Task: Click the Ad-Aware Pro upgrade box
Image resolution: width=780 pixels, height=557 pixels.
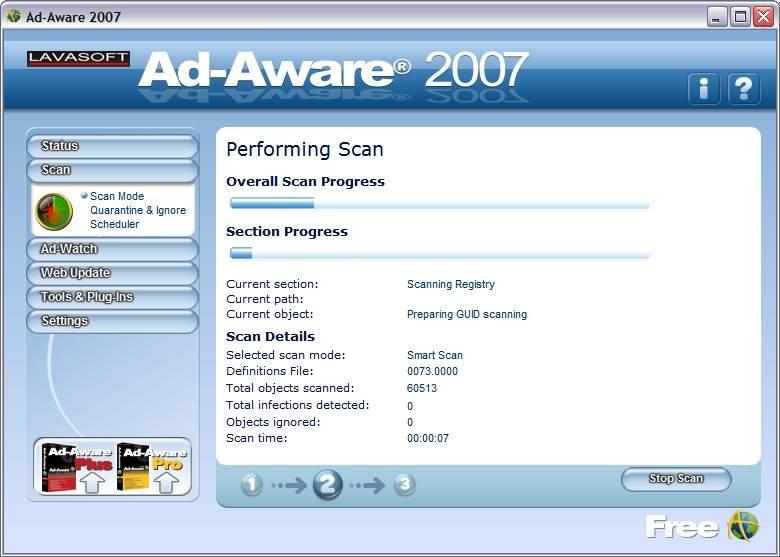Action: tap(151, 467)
